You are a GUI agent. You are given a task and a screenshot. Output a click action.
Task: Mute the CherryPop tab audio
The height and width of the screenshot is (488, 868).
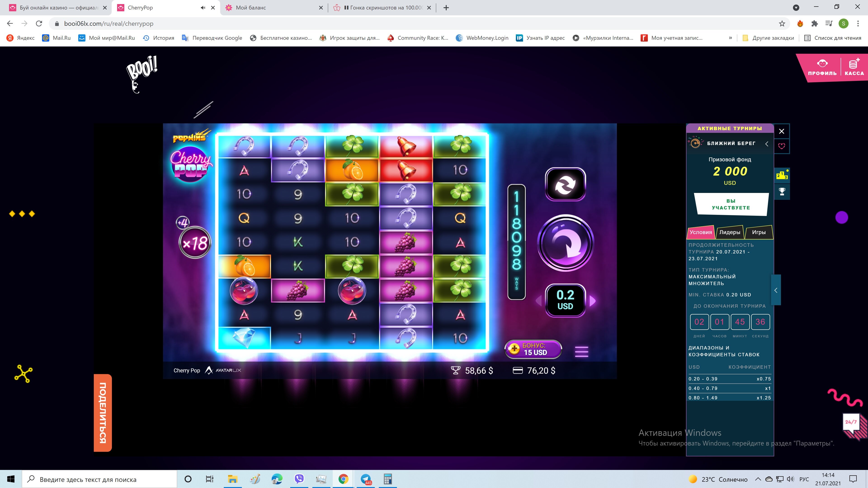[203, 8]
